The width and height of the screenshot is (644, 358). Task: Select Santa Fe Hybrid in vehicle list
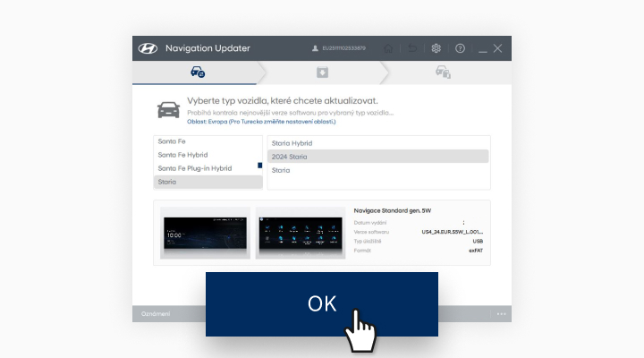(208, 155)
